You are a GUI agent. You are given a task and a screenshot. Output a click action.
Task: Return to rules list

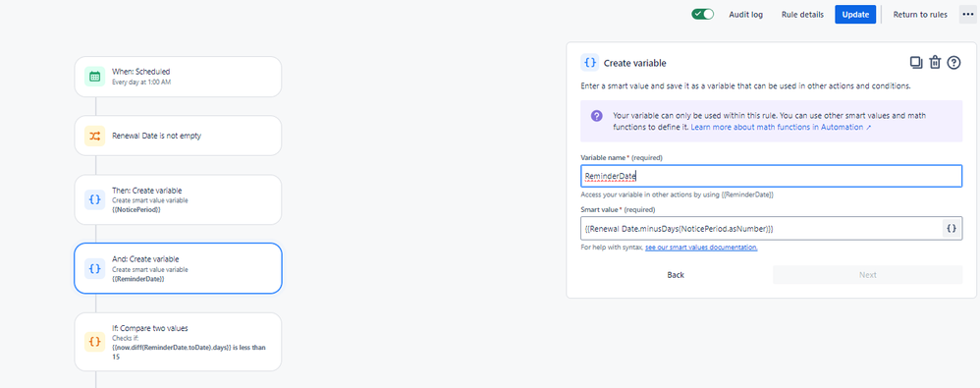[920, 15]
